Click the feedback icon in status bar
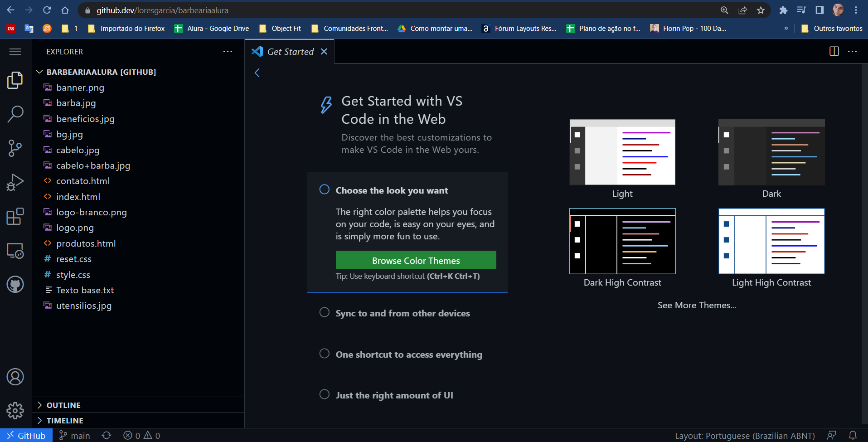868x442 pixels. click(832, 436)
